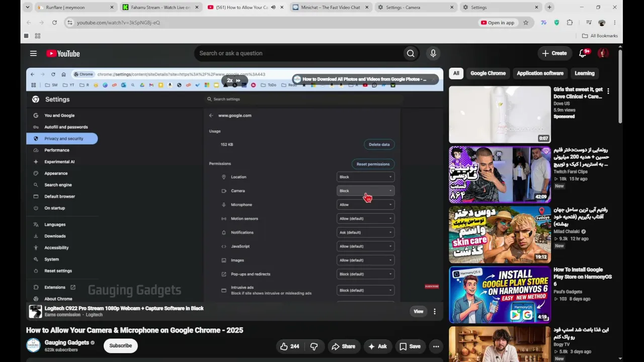Reload the current page
Image resolution: width=644 pixels, height=362 pixels.
pos(54,23)
